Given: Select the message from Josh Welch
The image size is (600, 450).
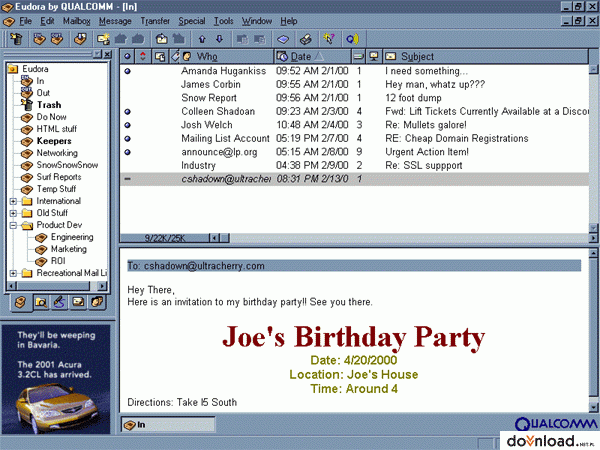Looking at the screenshot, I should 354,125.
